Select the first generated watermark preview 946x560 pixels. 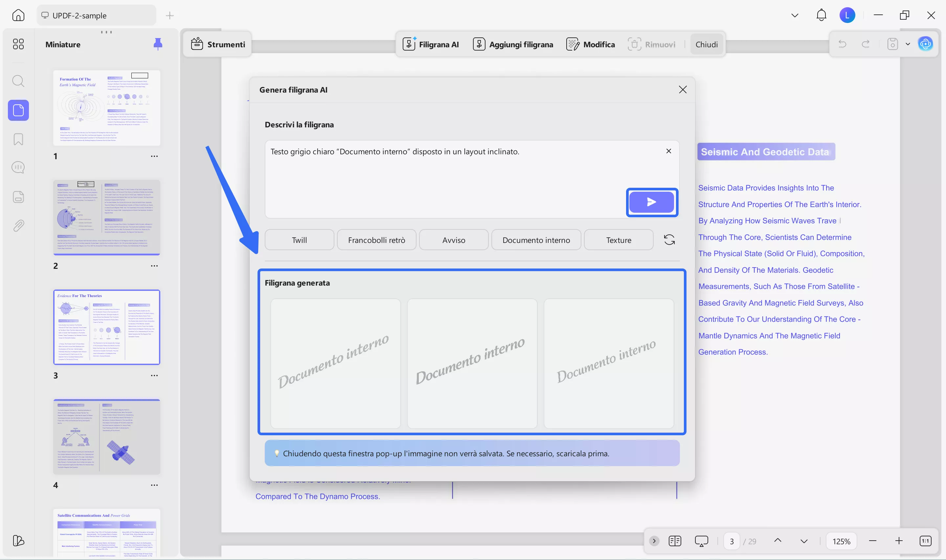tap(335, 363)
